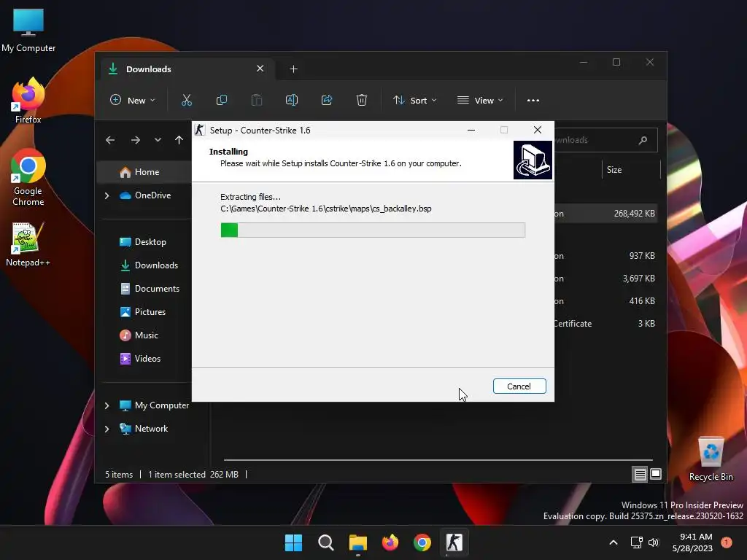Select the Recycle Bin desktop icon
The width and height of the screenshot is (747, 560).
pos(711,459)
